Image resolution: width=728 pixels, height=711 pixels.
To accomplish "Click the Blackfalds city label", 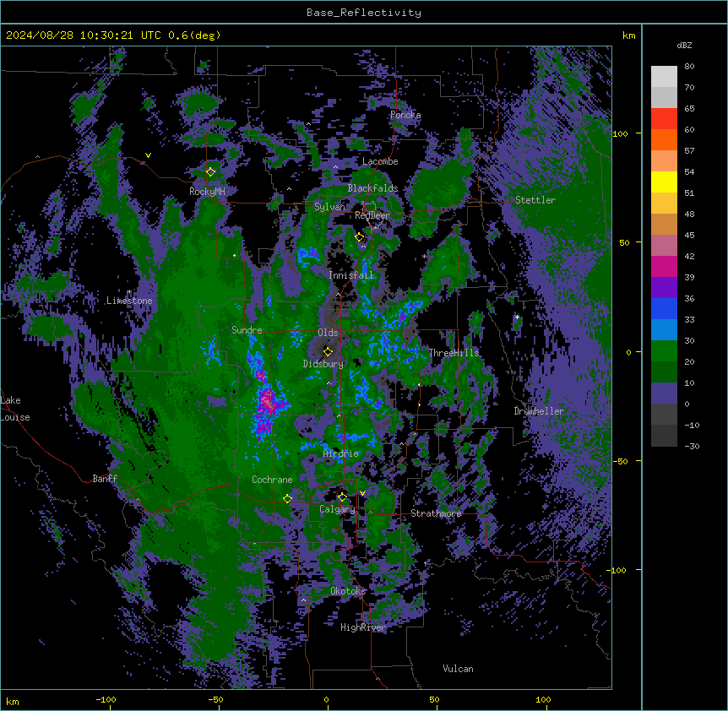I will coord(372,188).
